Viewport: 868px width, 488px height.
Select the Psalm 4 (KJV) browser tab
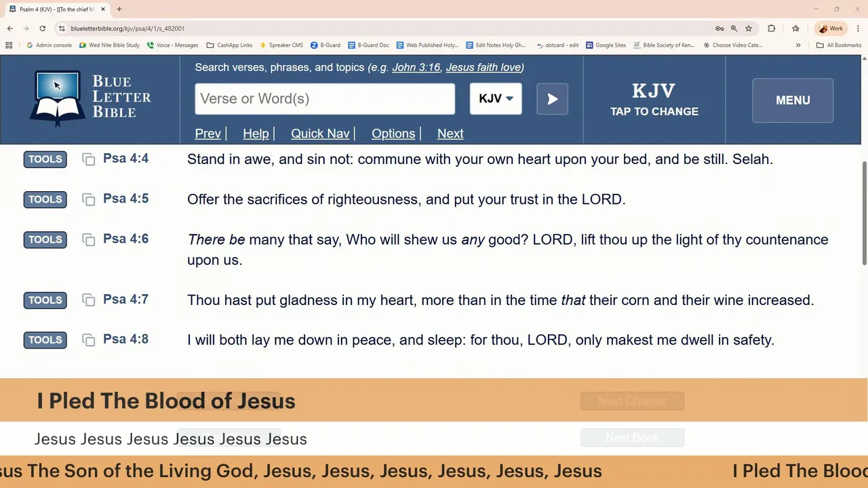pyautogui.click(x=56, y=9)
